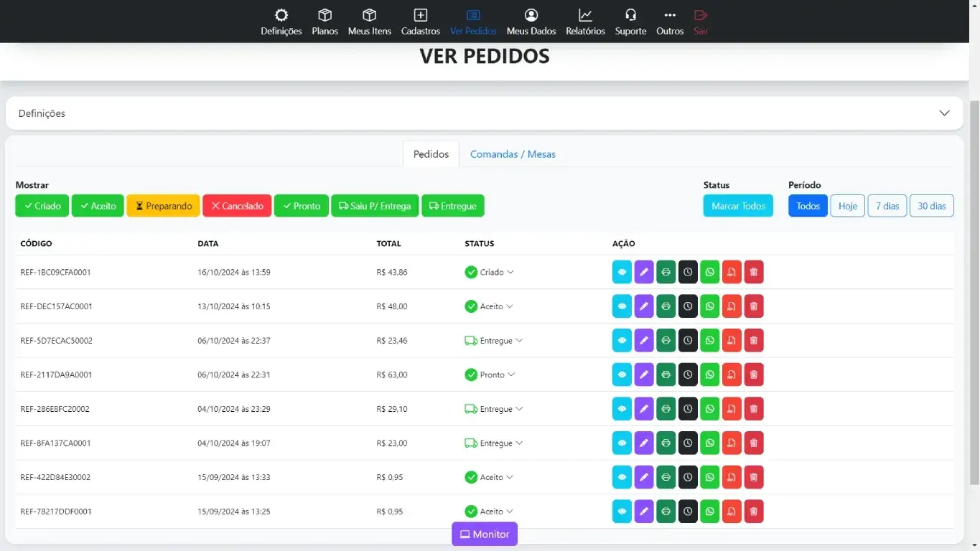
Task: Expand the Definições collapsible panel
Action: click(x=485, y=113)
